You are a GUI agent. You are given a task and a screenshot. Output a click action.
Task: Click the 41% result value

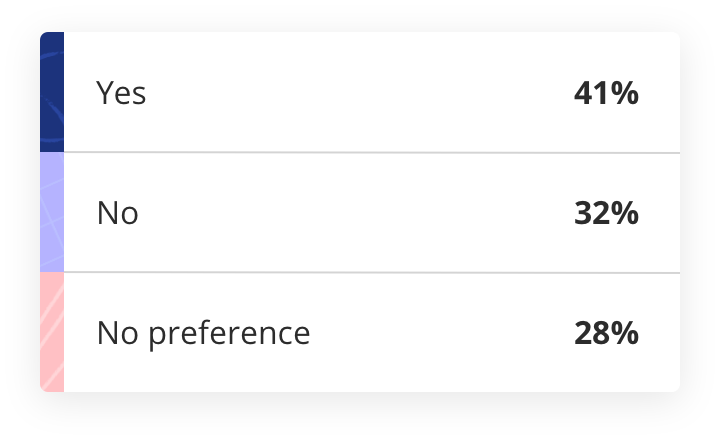(x=606, y=93)
